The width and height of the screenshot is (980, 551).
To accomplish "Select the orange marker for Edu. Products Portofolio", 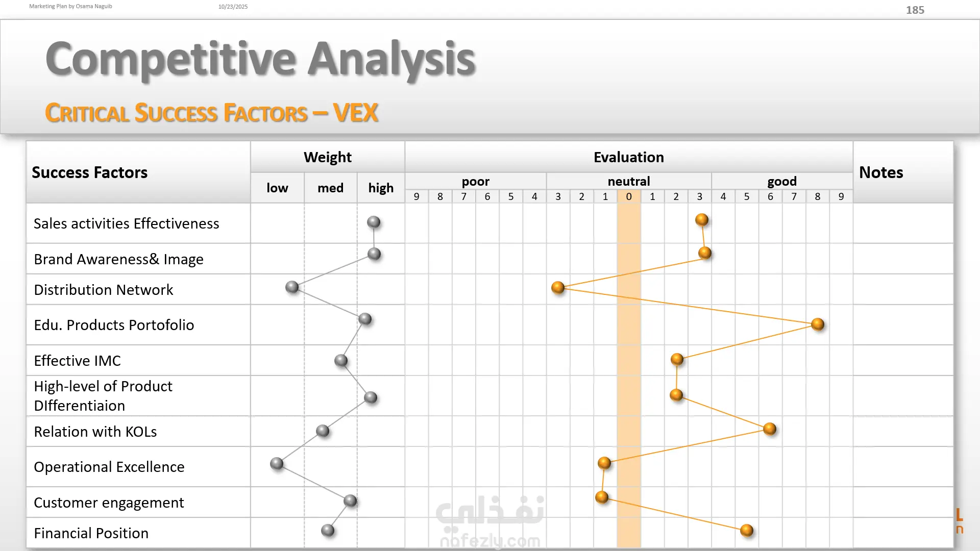I will pos(818,324).
